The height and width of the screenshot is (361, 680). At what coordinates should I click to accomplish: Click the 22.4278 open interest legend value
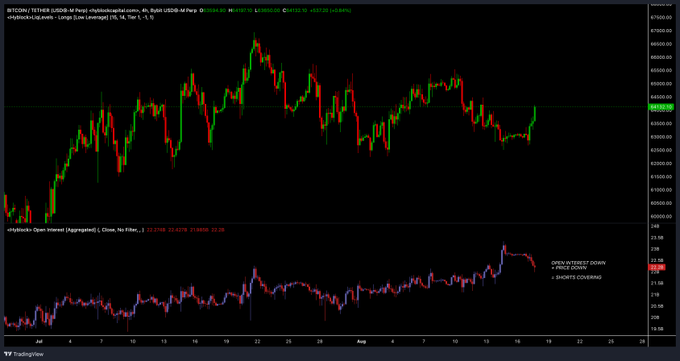tap(177, 230)
